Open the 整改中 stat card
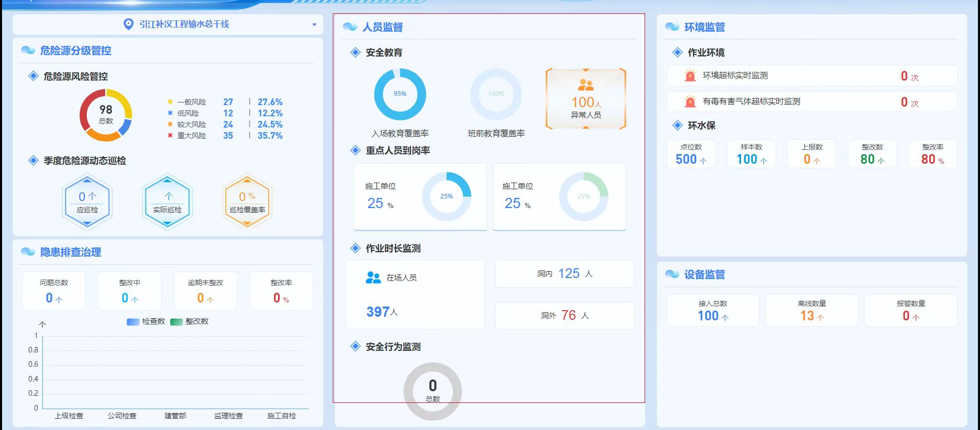The image size is (980, 430). coord(130,291)
